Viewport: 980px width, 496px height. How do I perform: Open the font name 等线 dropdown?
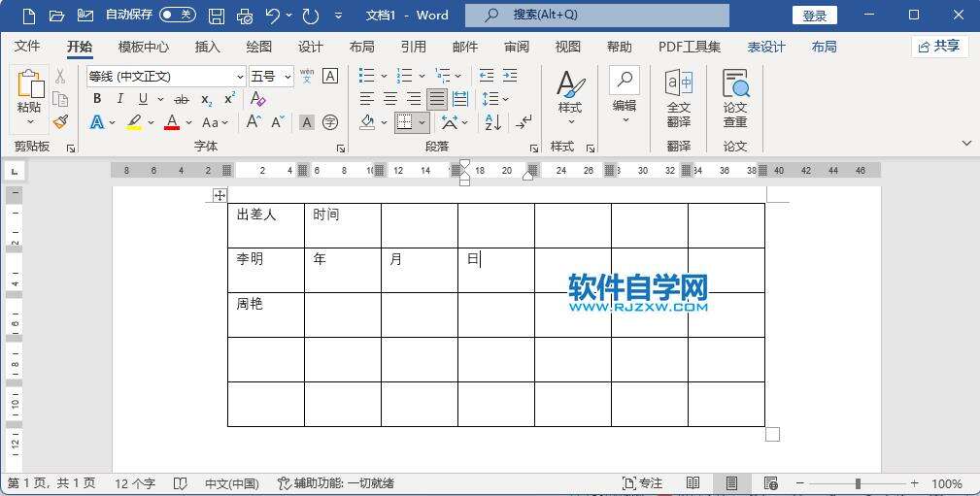pyautogui.click(x=240, y=77)
